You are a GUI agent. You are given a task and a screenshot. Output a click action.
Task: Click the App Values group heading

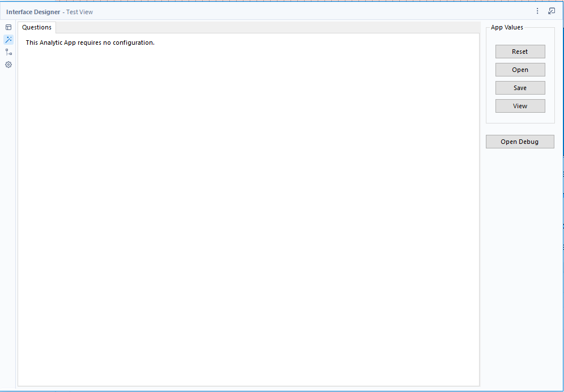[506, 27]
